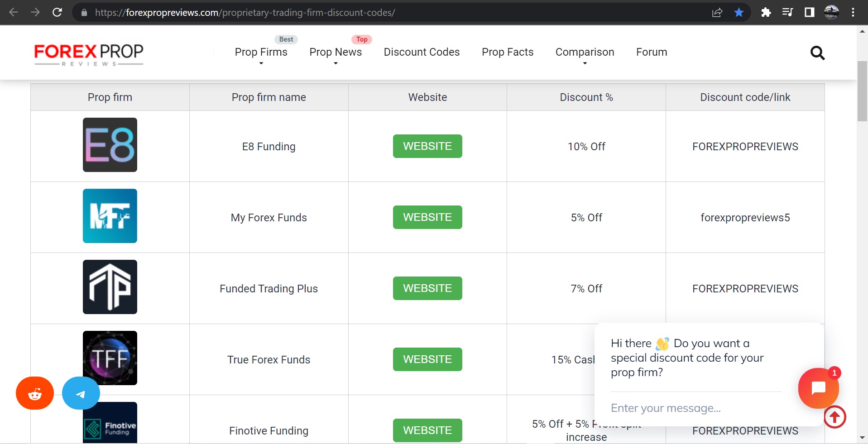Open the Discount Codes menu item
The height and width of the screenshot is (444, 868).
pyautogui.click(x=422, y=52)
